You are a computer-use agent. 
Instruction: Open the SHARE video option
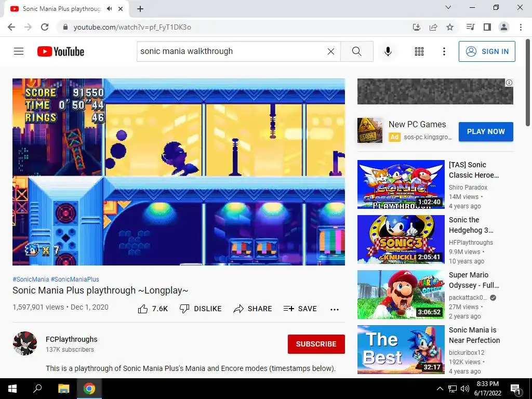coord(253,309)
